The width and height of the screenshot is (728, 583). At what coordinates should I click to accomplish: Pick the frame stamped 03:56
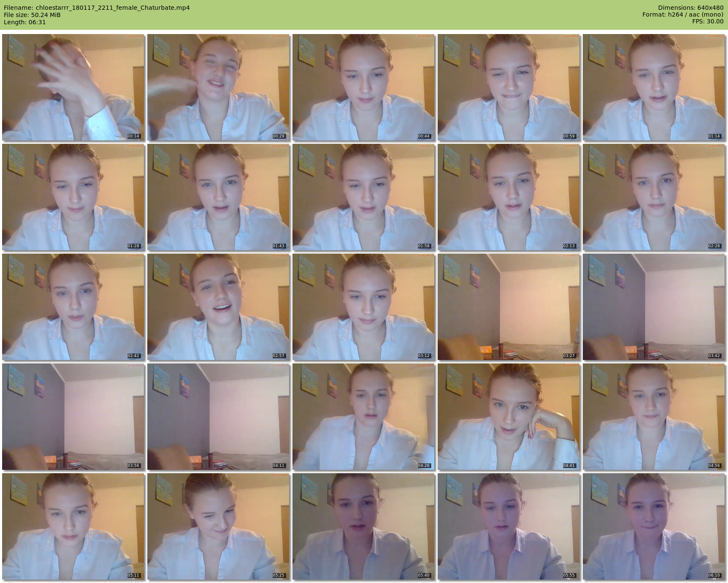tap(73, 417)
